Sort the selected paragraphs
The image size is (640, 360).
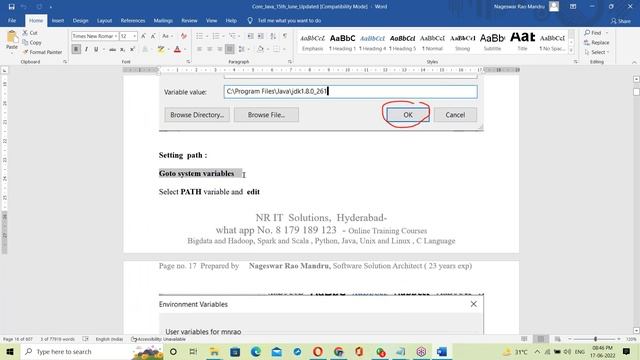(x=273, y=36)
